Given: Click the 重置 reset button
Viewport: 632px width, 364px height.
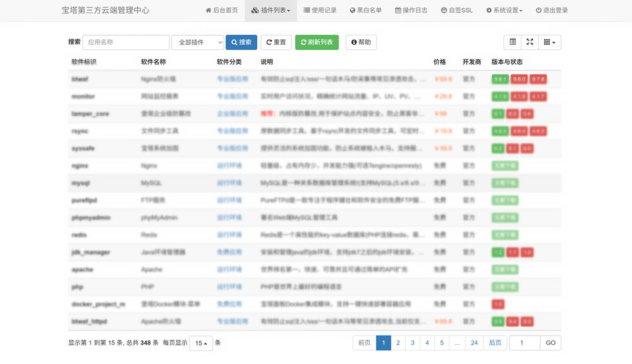Looking at the screenshot, I should [276, 42].
